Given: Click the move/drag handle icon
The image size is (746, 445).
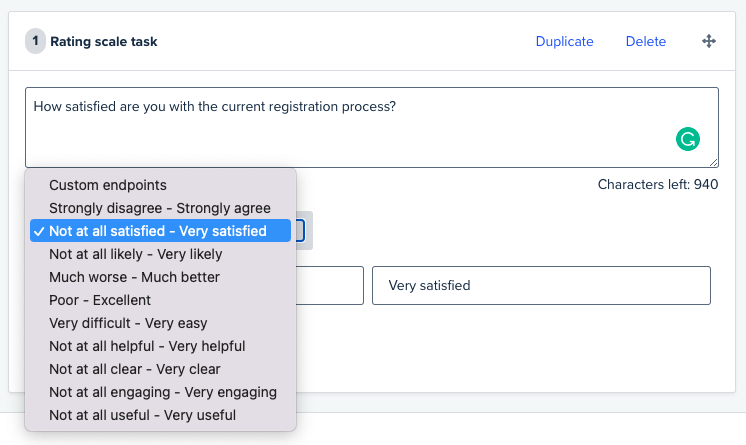Looking at the screenshot, I should (x=708, y=41).
